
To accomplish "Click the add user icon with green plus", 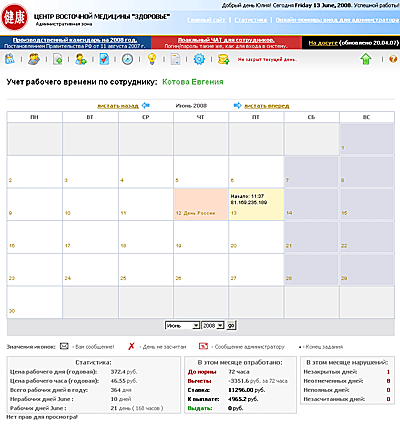I will point(81,59).
